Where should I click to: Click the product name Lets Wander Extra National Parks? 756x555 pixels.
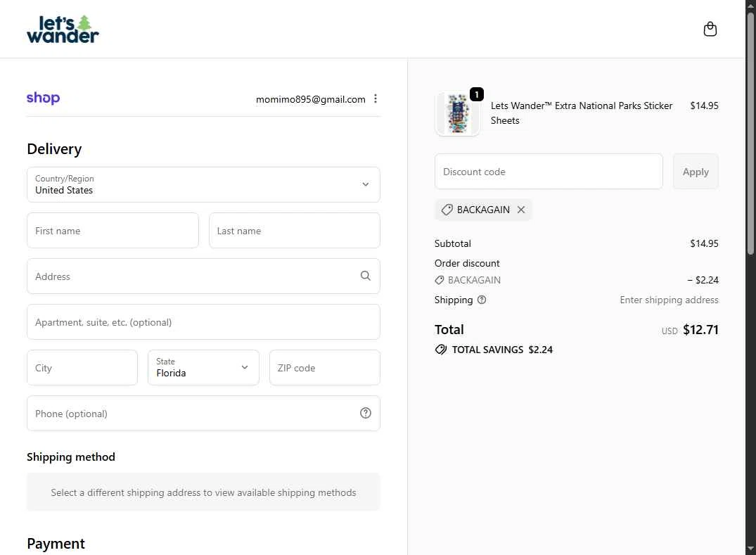pyautogui.click(x=582, y=113)
